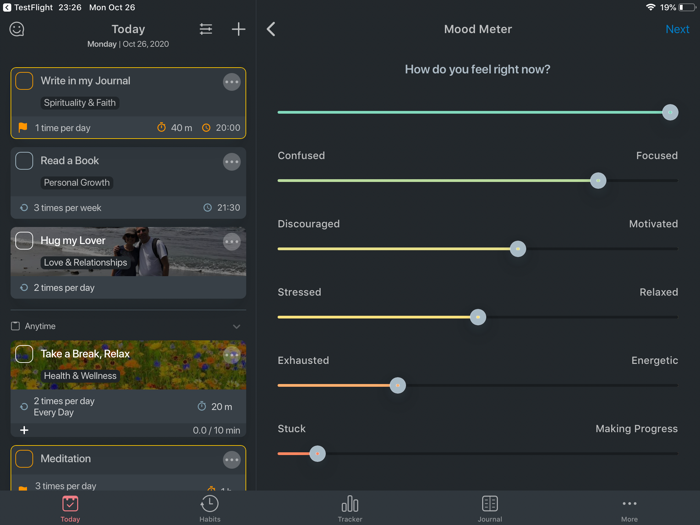Image resolution: width=700 pixels, height=525 pixels.
Task: Open the Tracker tab
Action: click(x=350, y=509)
